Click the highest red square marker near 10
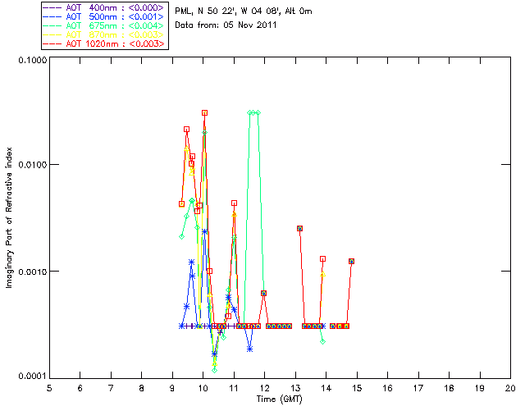The width and height of the screenshot is (525, 420). click(204, 113)
